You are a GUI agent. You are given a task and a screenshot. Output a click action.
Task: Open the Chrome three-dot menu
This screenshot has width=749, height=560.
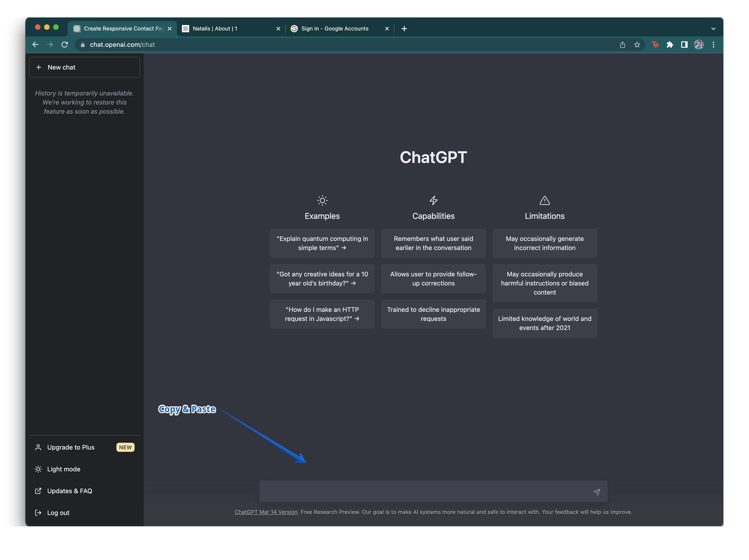[714, 45]
